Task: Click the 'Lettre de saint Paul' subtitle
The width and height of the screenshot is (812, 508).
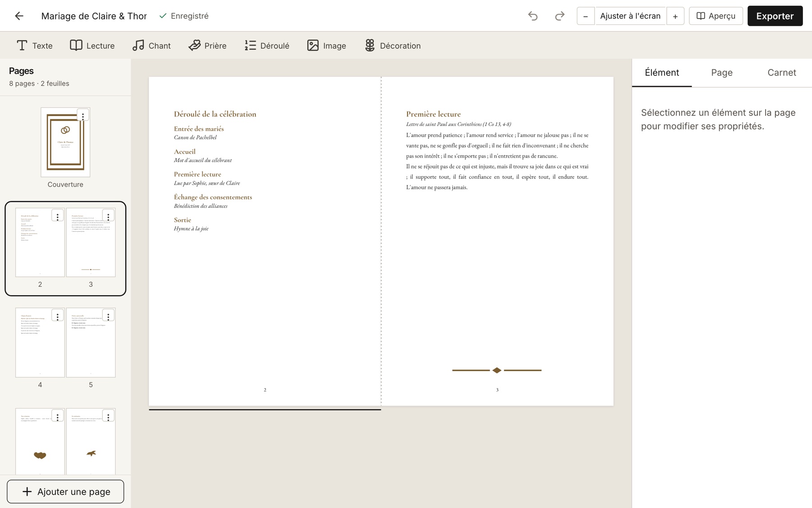Action: 458,124
